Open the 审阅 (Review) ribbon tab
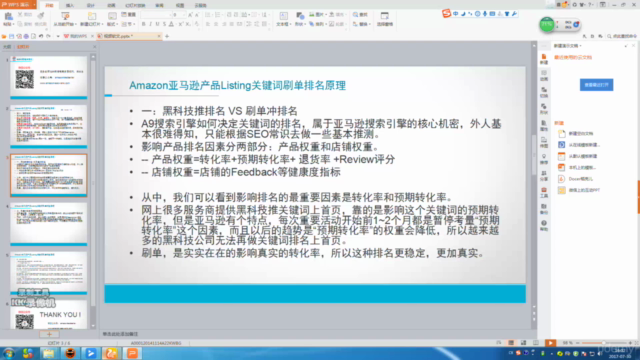The width and height of the screenshot is (640, 360). click(x=159, y=5)
